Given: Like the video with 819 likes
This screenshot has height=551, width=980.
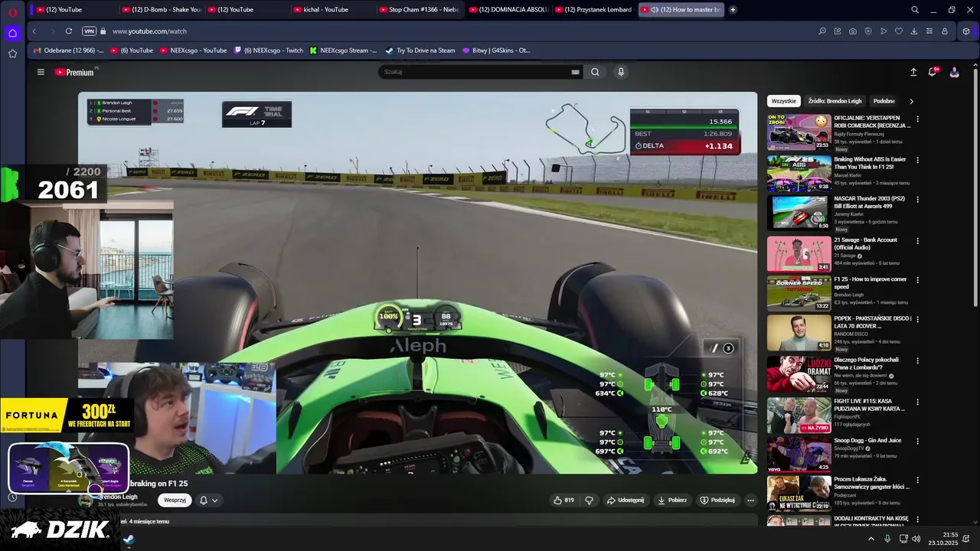Looking at the screenshot, I should 564,500.
